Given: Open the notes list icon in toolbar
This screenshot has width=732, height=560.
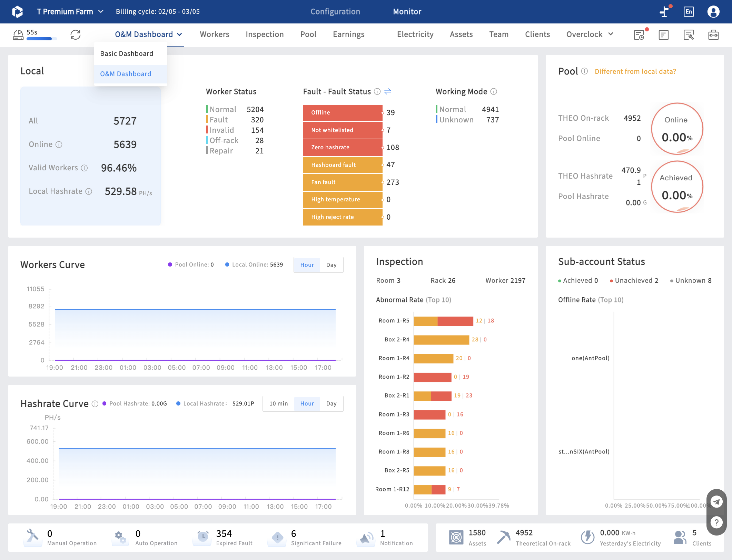Looking at the screenshot, I should click(664, 35).
